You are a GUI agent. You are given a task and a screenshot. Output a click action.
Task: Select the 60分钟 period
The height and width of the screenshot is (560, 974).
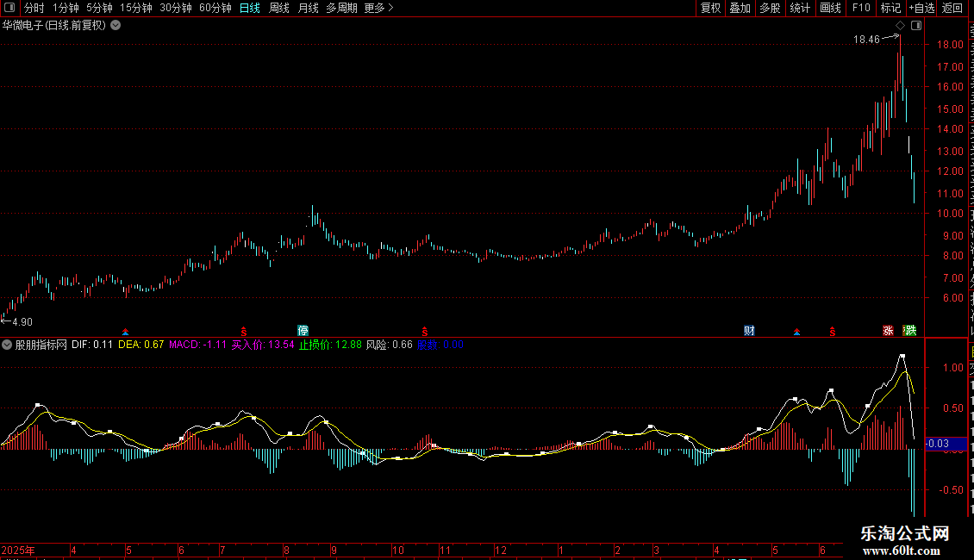click(215, 8)
